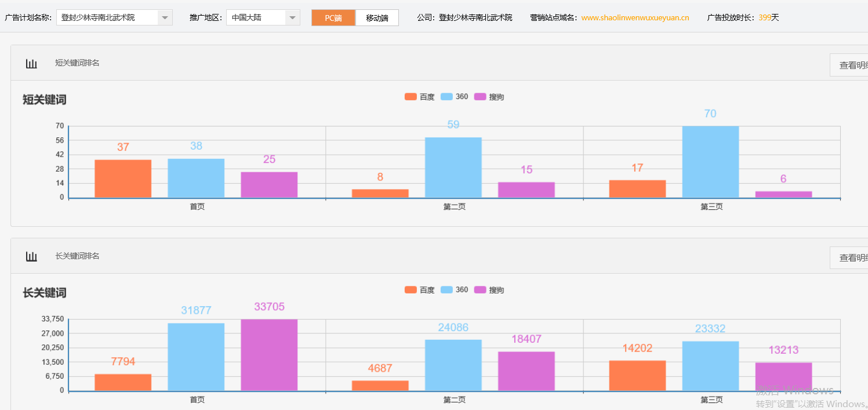The height and width of the screenshot is (410, 868).
Task: Click 查看明细 button in 短关键词排名 panel
Action: tap(849, 66)
